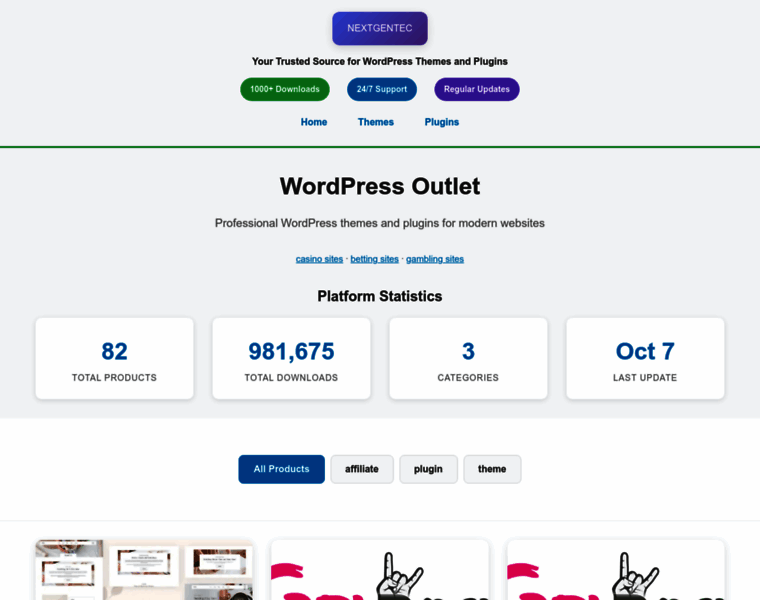Open the Themes navigation link
Screen dimensions: 760x600
tap(376, 122)
